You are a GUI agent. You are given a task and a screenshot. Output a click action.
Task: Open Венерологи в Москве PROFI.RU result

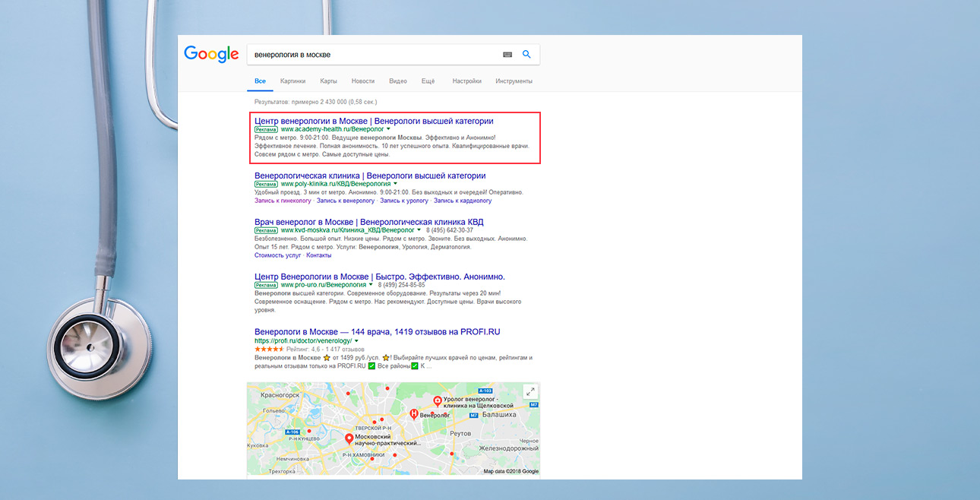377,332
